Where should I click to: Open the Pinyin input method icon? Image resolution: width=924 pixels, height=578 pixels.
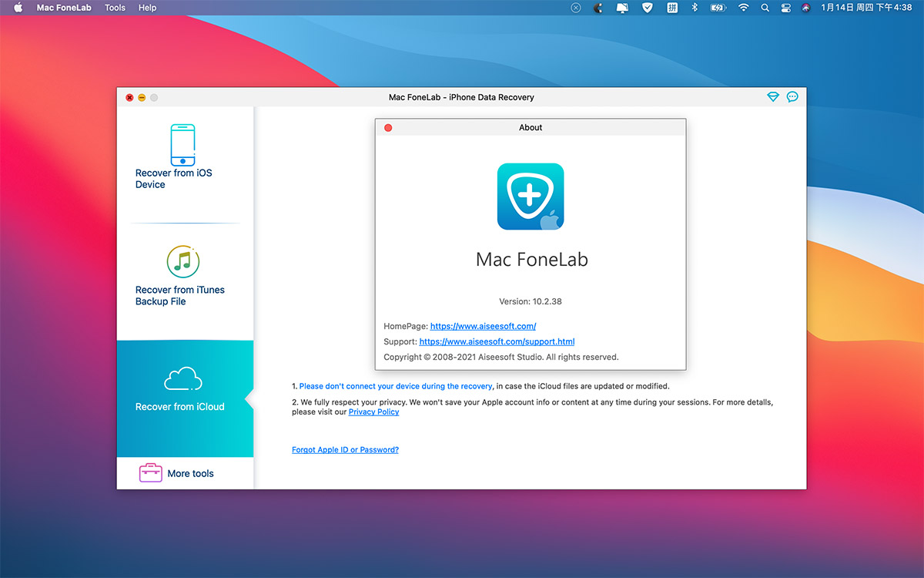click(x=672, y=8)
